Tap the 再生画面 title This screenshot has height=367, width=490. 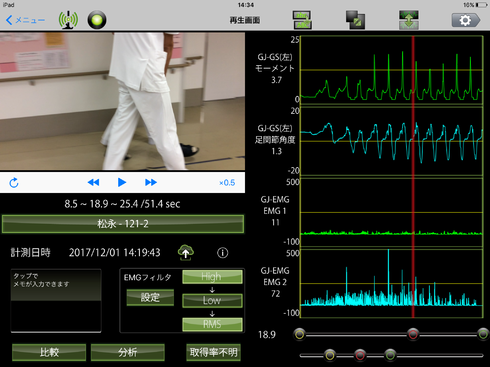(245, 20)
